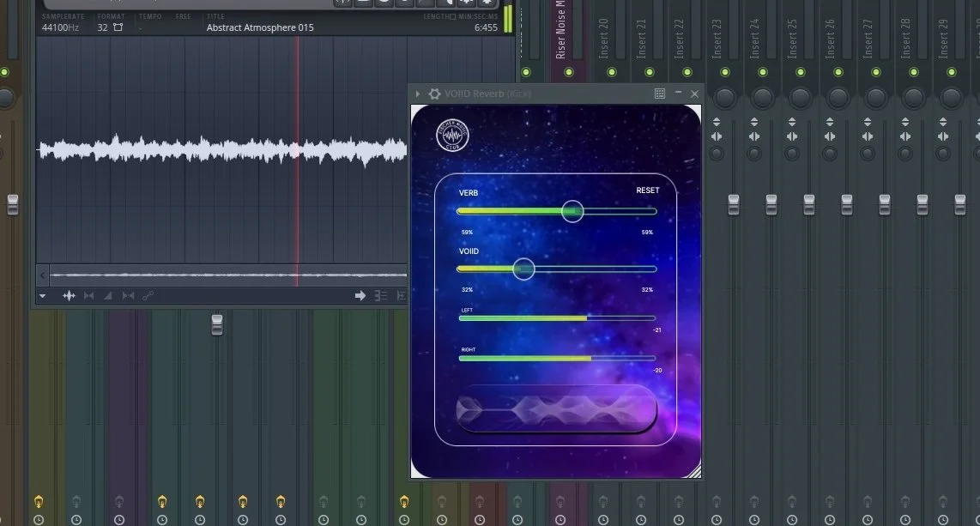This screenshot has height=526, width=980.
Task: Disable Insert 29 via its green LED
Action: pyautogui.click(x=952, y=72)
